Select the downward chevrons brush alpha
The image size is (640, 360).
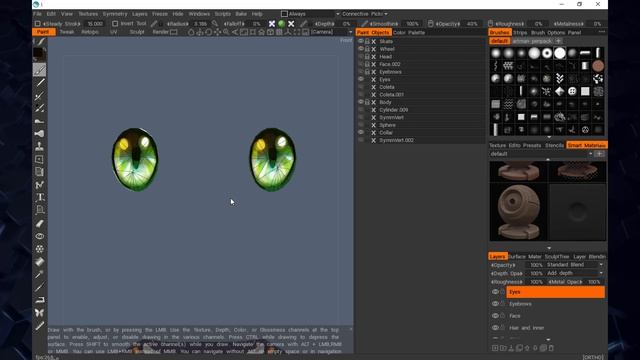560,78
